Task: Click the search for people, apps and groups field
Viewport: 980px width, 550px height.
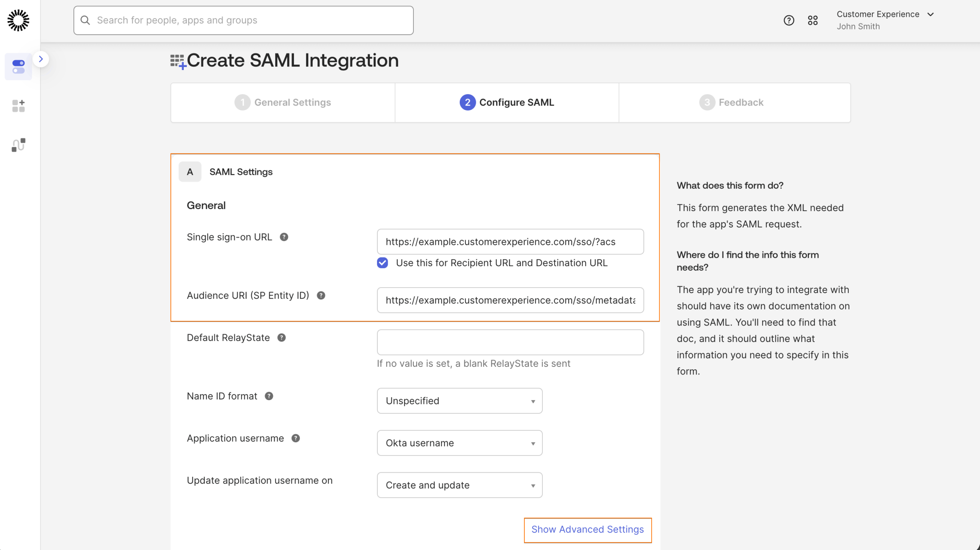Action: [243, 20]
